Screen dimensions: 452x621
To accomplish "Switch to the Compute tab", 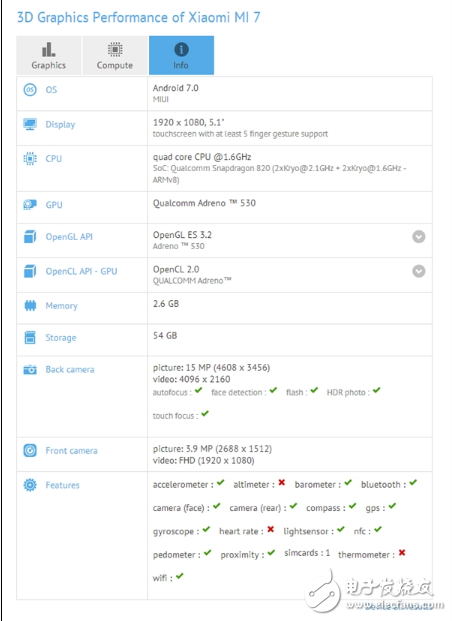I will pyautogui.click(x=115, y=55).
